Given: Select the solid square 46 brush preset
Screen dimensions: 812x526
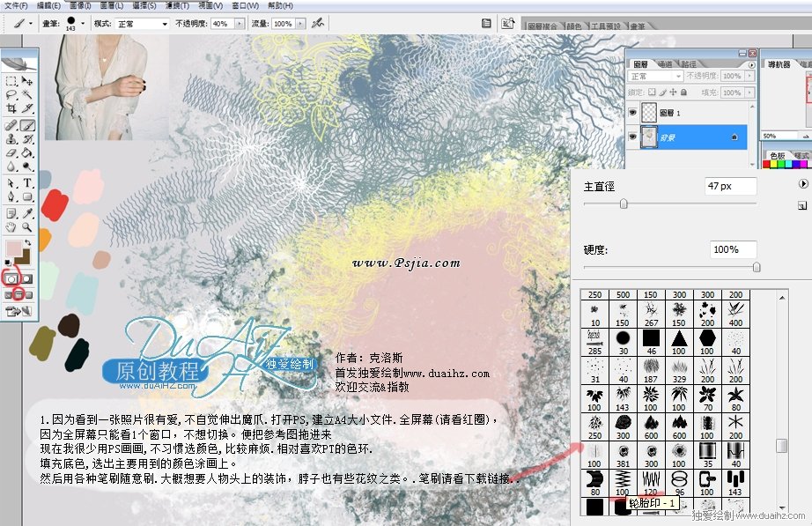Looking at the screenshot, I should pyautogui.click(x=651, y=338).
